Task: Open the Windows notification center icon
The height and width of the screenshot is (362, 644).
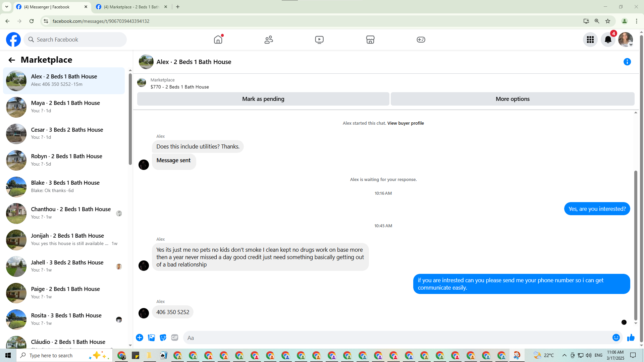Action: [633, 355]
